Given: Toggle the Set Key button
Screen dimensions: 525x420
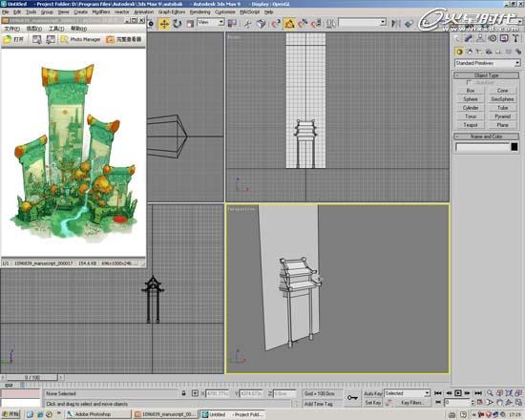Looking at the screenshot, I should [373, 402].
